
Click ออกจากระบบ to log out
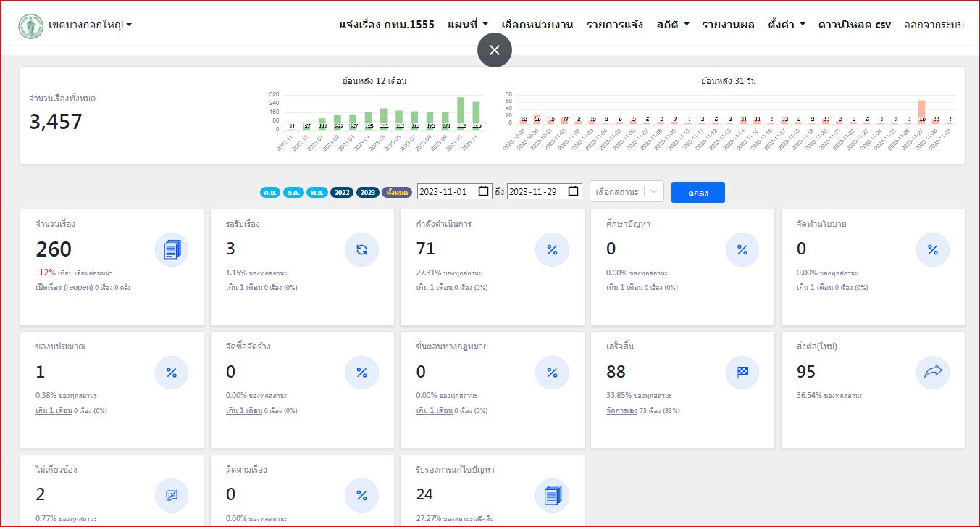coord(934,25)
